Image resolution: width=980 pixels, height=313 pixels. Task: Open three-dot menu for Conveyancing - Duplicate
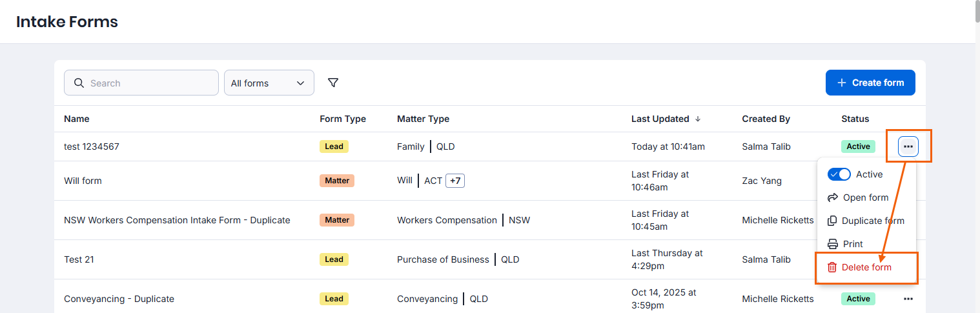click(x=908, y=299)
